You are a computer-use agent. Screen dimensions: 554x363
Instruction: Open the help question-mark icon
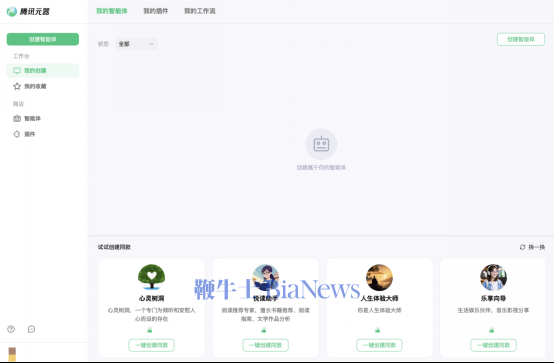point(11,329)
